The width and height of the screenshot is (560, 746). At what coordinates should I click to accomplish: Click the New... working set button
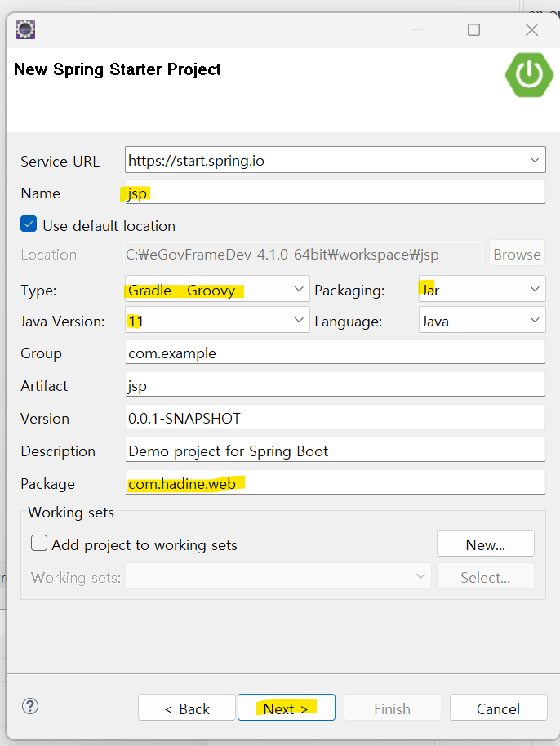coord(485,544)
